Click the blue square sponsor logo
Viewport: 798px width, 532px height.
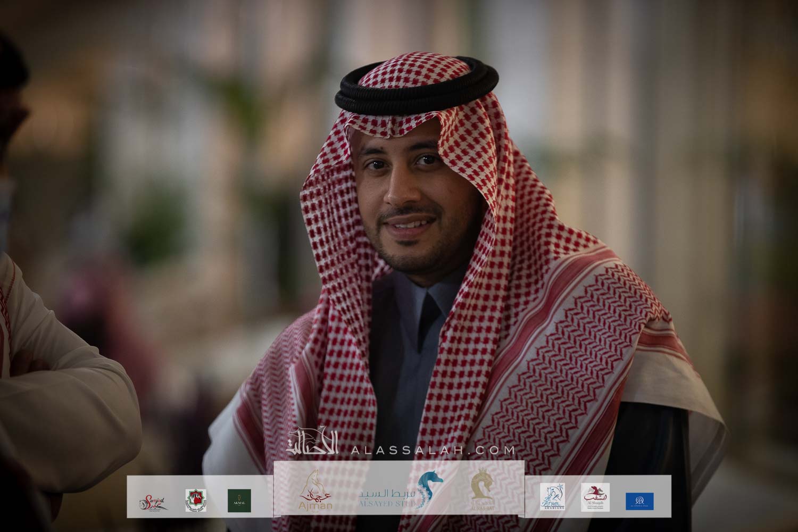tap(639, 501)
